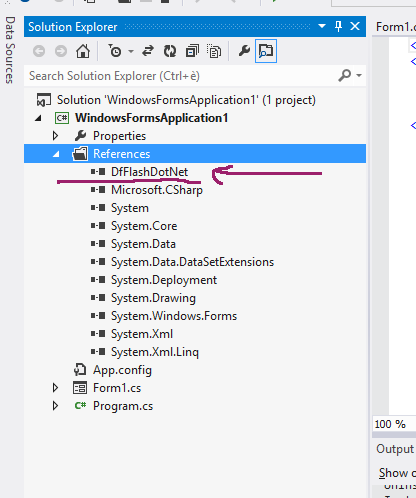Open the Data Sources side tab

coord(10,50)
